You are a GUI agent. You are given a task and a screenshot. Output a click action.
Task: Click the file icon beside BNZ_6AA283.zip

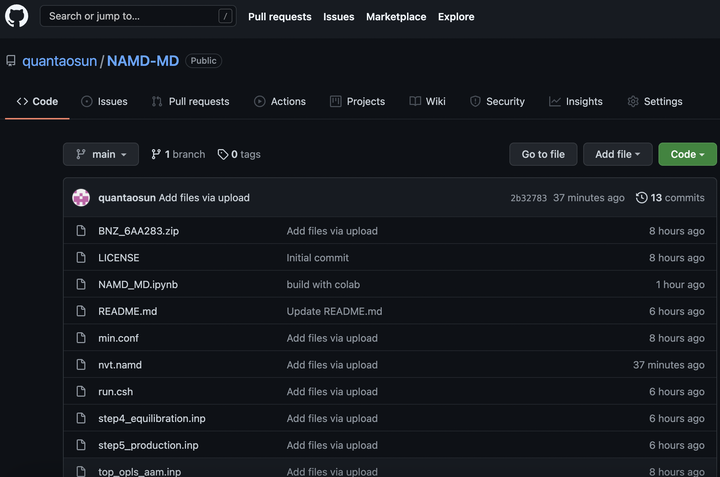[x=82, y=231]
